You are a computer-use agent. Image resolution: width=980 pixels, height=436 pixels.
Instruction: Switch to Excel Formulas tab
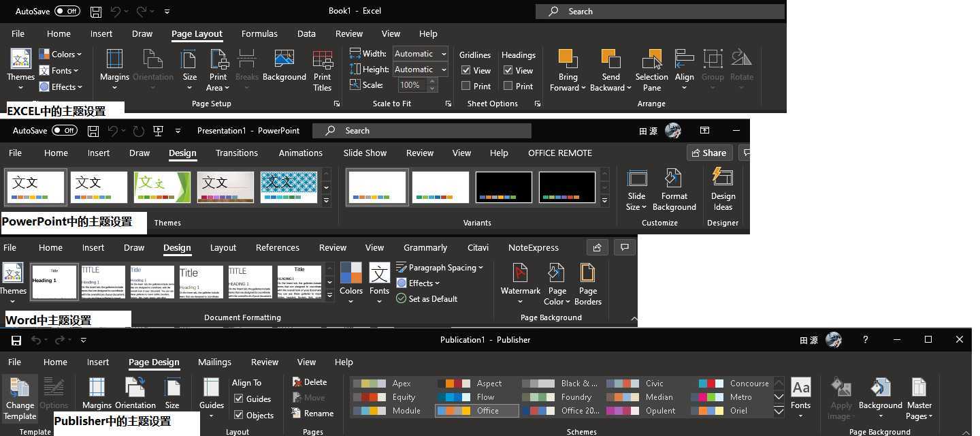(259, 33)
